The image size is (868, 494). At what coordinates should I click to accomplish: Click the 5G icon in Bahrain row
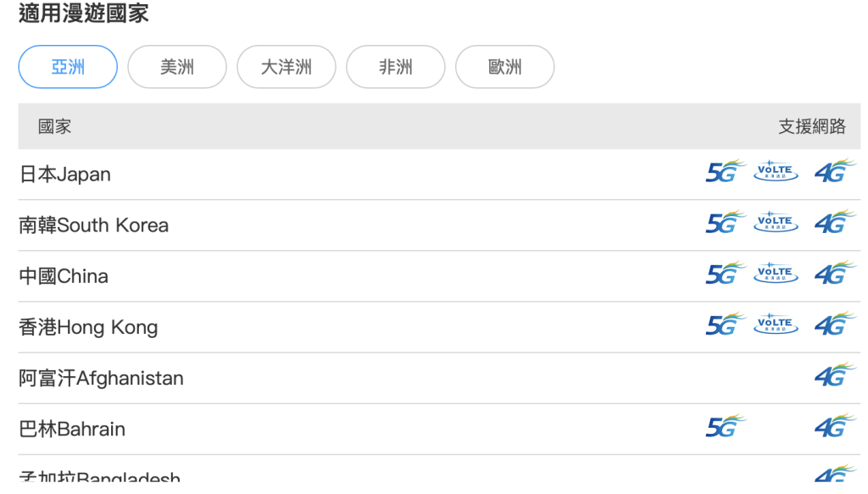tap(725, 426)
